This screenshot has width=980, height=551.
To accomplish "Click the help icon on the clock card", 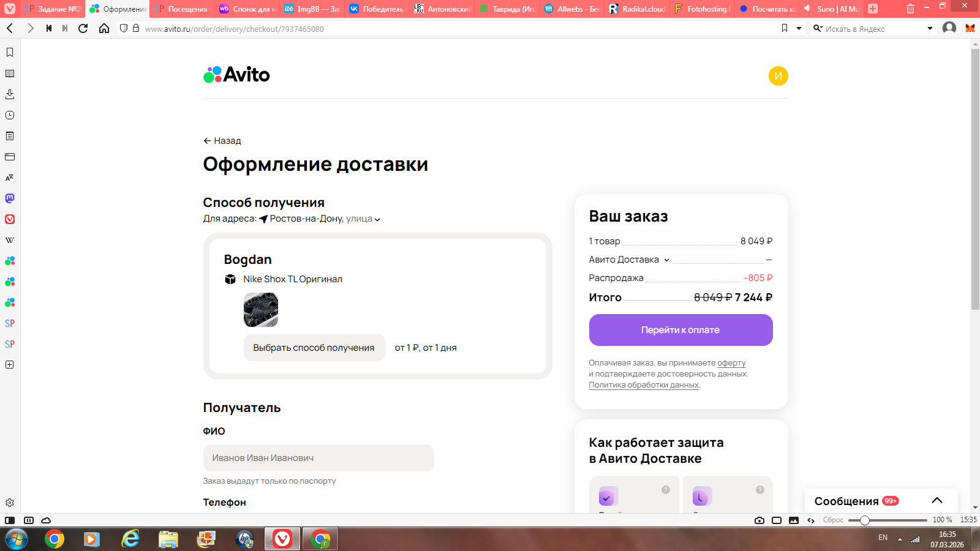I will tap(760, 490).
